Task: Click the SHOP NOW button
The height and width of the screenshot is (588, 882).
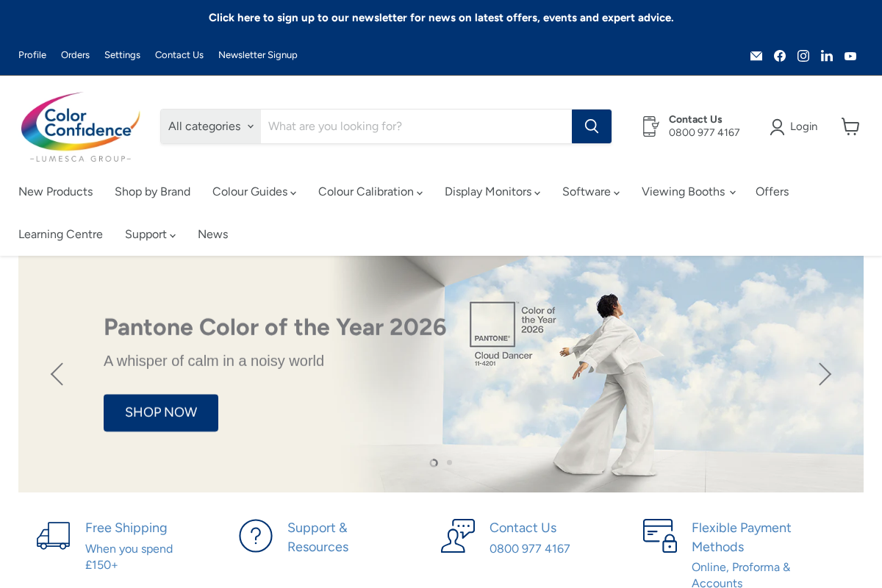Action: tap(160, 412)
